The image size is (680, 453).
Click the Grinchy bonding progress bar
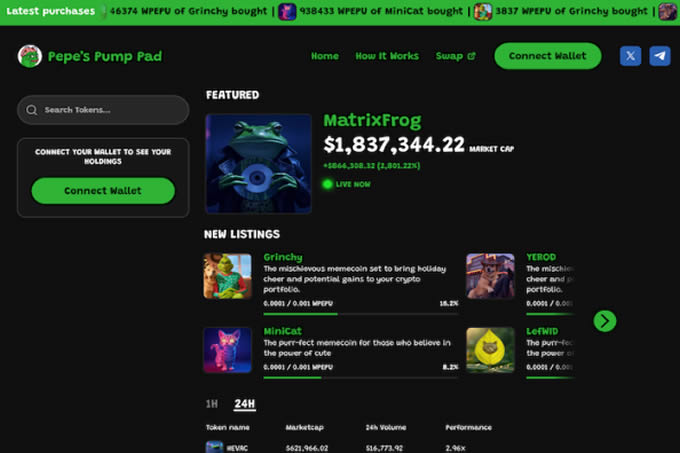[x=361, y=310]
